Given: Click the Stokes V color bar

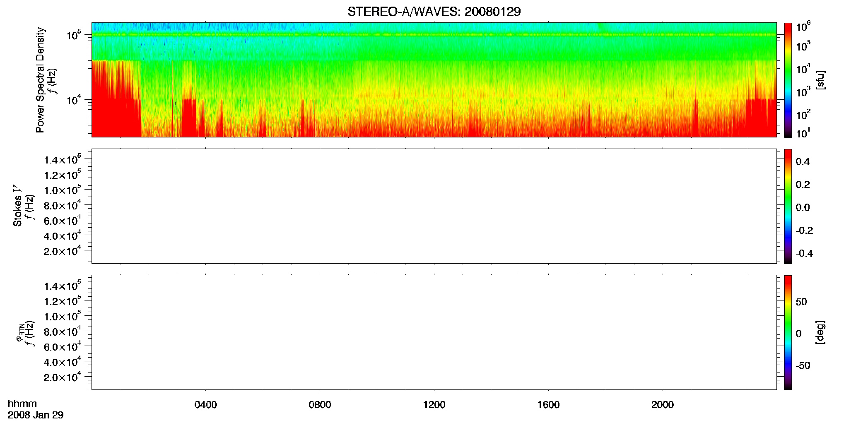Looking at the screenshot, I should tap(788, 206).
